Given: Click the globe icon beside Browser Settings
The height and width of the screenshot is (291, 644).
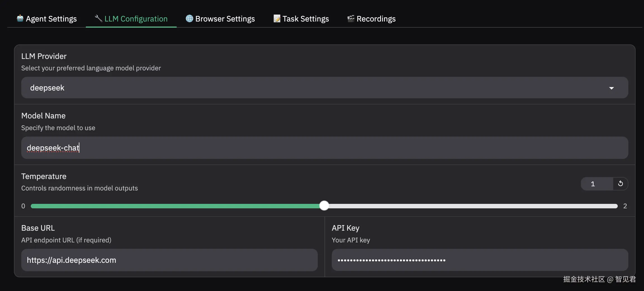Looking at the screenshot, I should (x=190, y=18).
